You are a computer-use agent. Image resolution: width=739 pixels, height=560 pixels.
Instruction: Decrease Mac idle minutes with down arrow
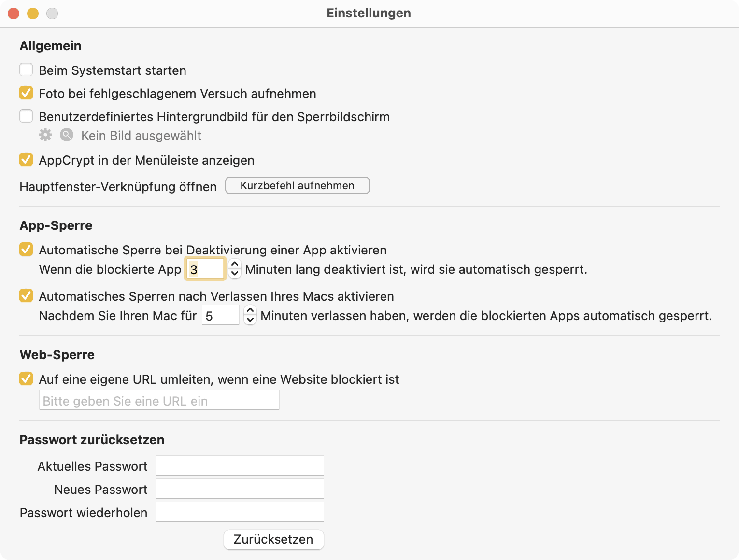click(x=250, y=320)
